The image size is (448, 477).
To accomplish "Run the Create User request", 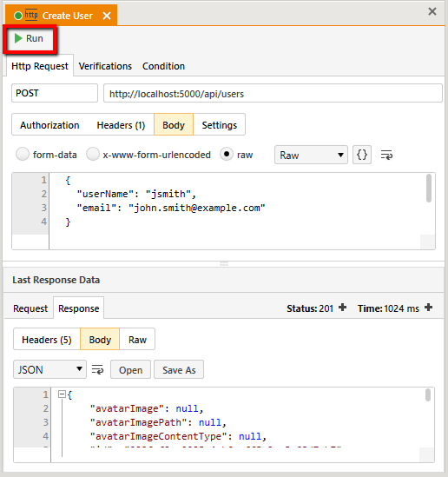I will click(x=29, y=38).
